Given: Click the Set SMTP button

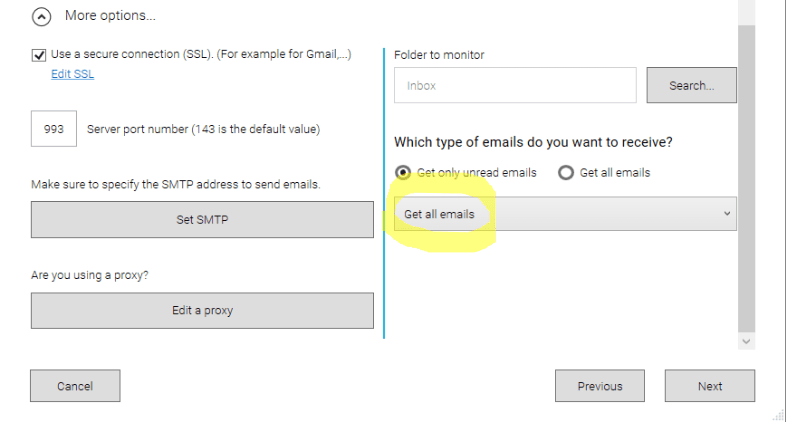Looking at the screenshot, I should 202,220.
